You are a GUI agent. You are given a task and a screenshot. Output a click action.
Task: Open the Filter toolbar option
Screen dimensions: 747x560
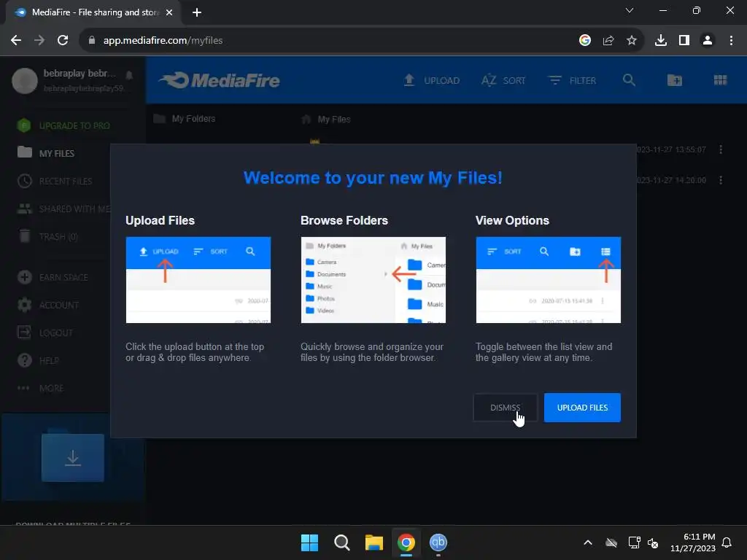click(x=572, y=80)
